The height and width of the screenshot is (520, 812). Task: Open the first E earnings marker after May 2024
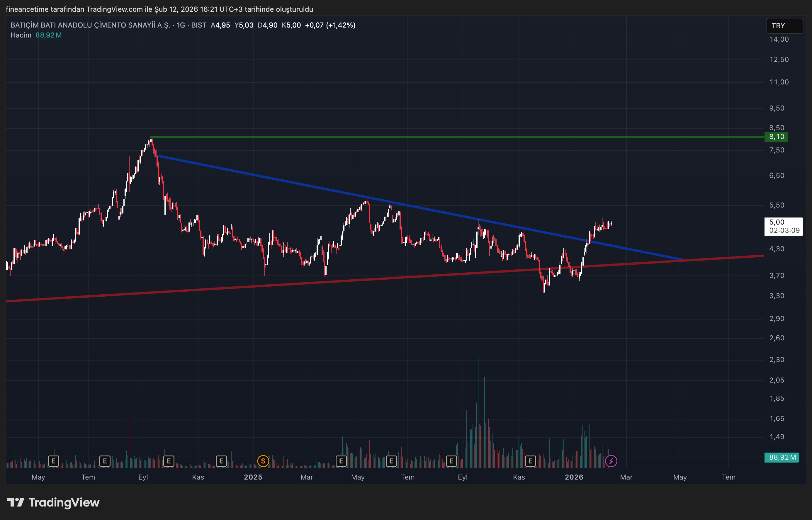click(x=53, y=461)
